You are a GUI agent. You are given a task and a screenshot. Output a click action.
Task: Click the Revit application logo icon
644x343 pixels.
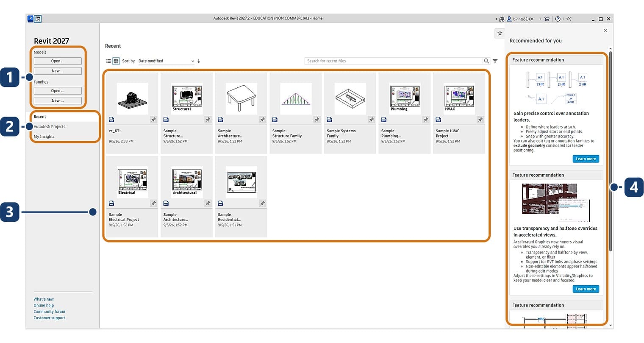click(x=31, y=19)
